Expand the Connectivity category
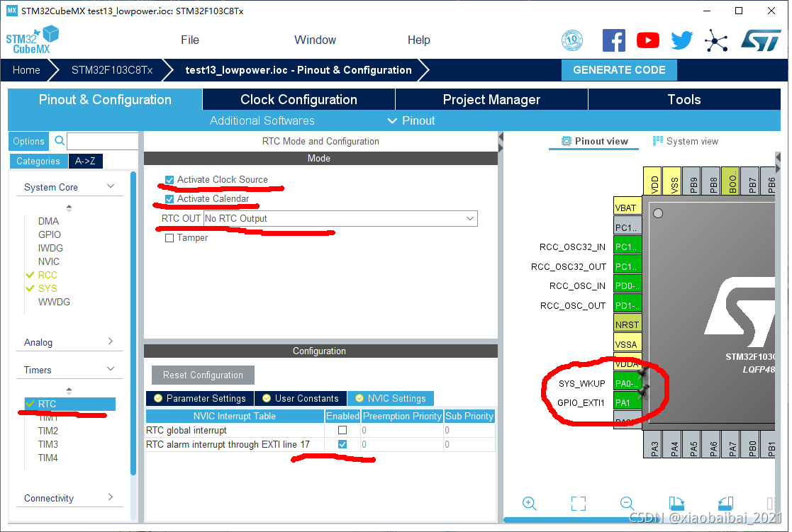This screenshot has height=532, width=792. 111,497
